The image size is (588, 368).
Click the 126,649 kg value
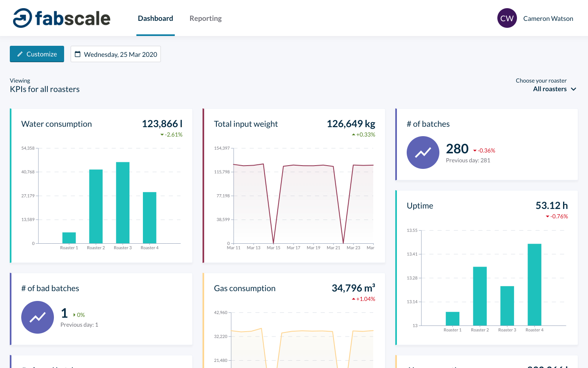click(351, 123)
